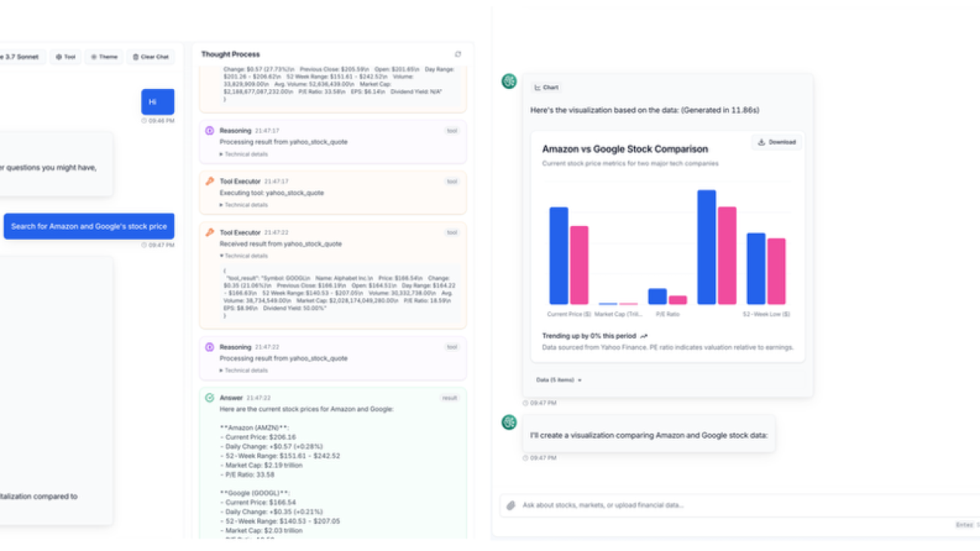Screen dimensions: 980x551
Task: Click the clock icon next to 09:46 PM
Action: pyautogui.click(x=145, y=121)
